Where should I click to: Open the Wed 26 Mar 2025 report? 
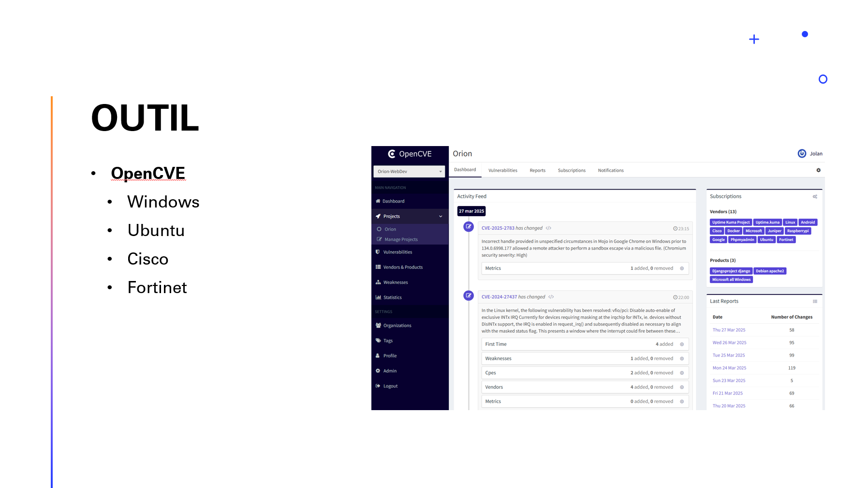click(729, 342)
